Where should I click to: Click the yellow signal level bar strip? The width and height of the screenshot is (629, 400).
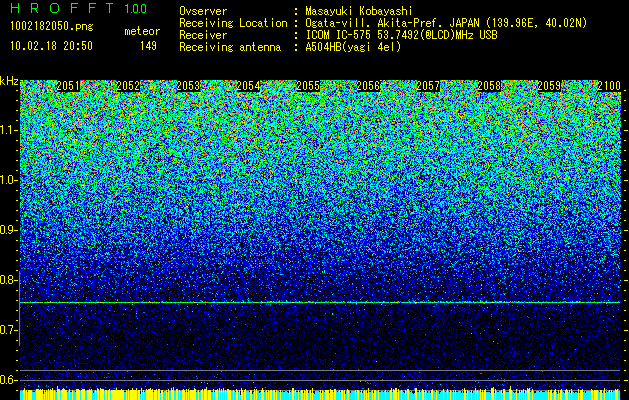pos(320,393)
